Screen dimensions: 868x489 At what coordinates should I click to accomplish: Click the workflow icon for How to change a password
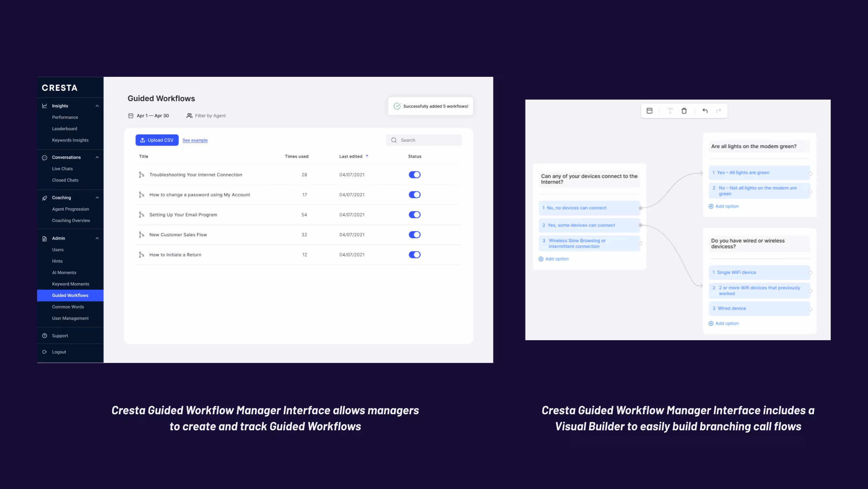142,195
